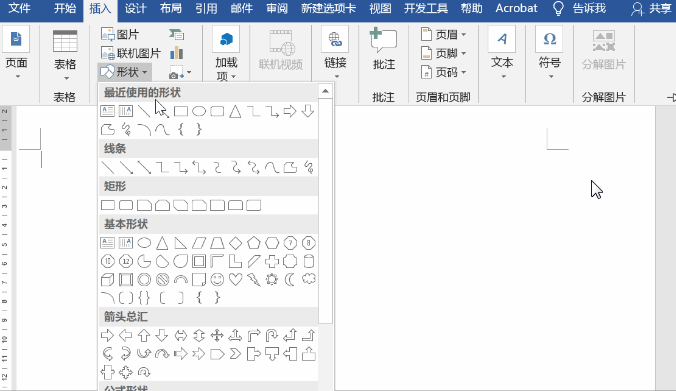
Task: Pick the diamond shape
Action: [235, 243]
